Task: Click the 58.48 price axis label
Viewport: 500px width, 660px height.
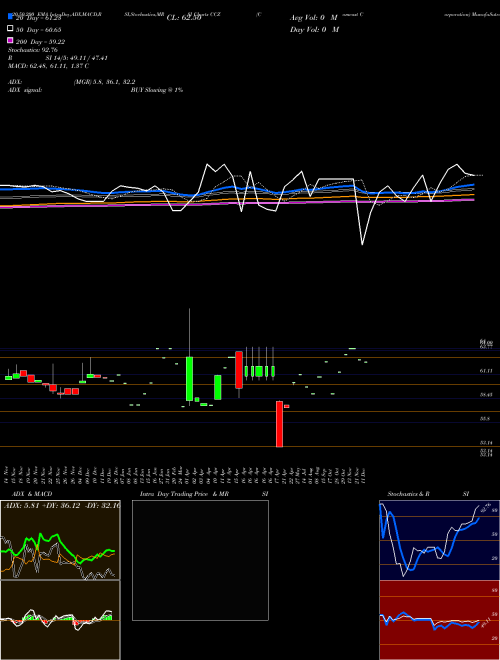Action: 486,395
